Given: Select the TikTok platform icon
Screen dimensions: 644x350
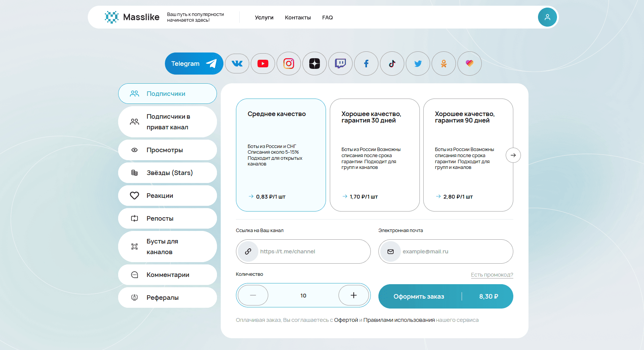Looking at the screenshot, I should tap(392, 64).
